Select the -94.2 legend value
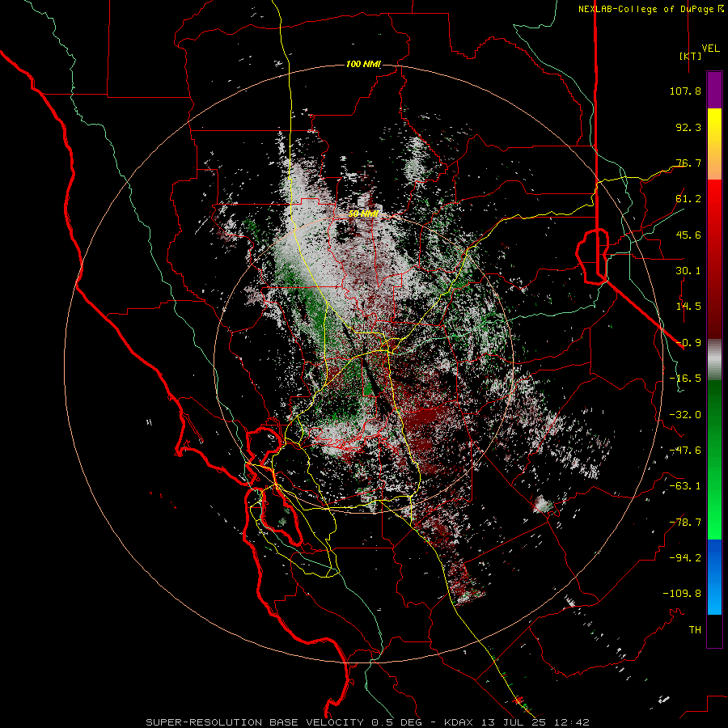The width and height of the screenshot is (728, 728). [x=685, y=558]
